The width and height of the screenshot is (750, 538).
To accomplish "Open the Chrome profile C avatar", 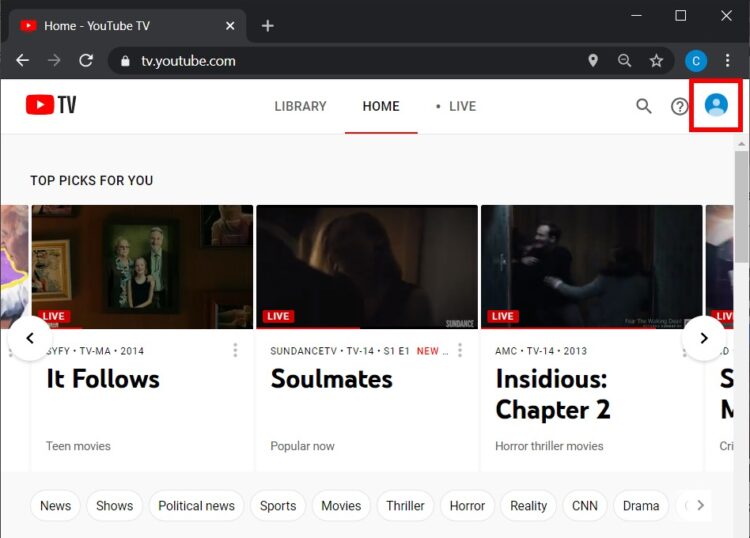I will coord(696,61).
